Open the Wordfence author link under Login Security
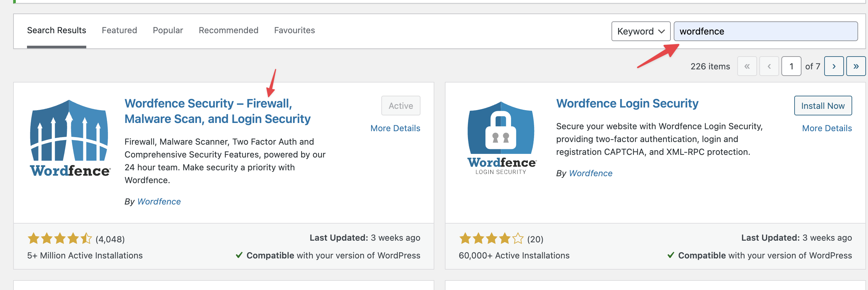Viewport: 868px width, 290px height. (x=590, y=173)
